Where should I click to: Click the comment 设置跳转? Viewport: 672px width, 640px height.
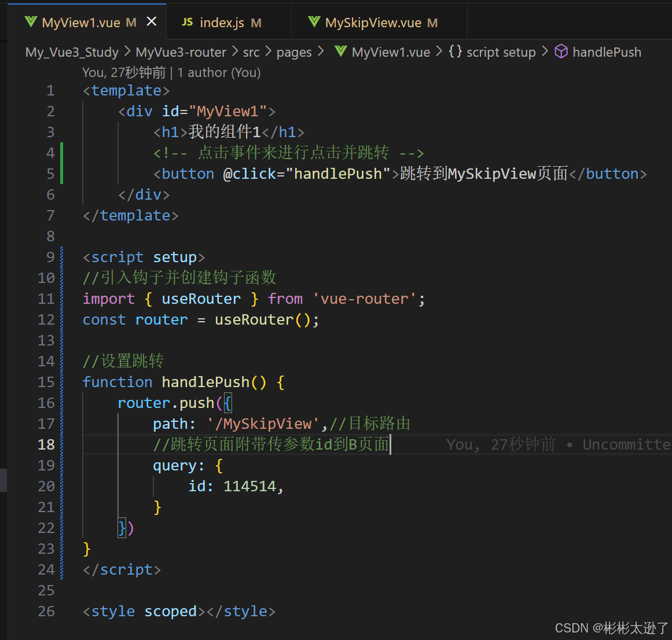(123, 361)
